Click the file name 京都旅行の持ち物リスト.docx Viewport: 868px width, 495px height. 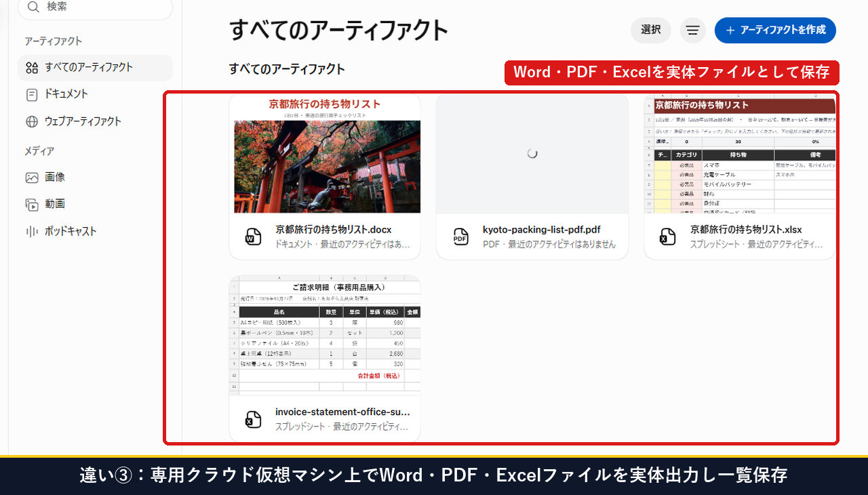(334, 229)
